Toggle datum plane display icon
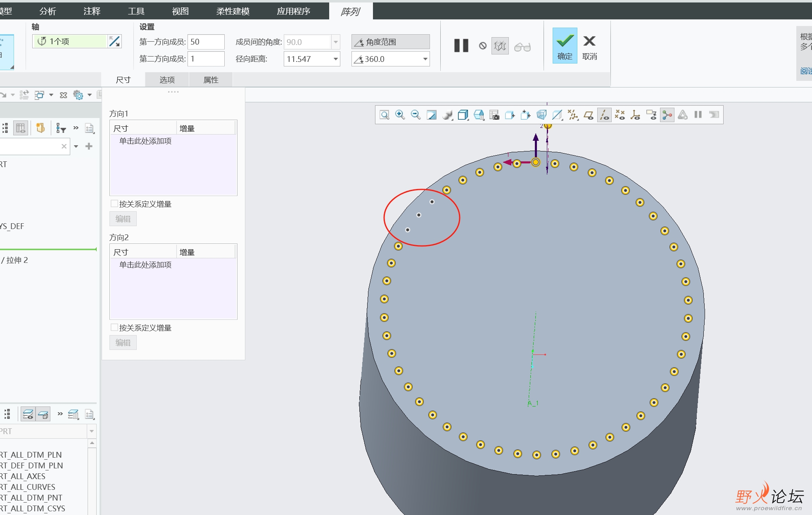Image resolution: width=812 pixels, height=515 pixels. tap(589, 115)
